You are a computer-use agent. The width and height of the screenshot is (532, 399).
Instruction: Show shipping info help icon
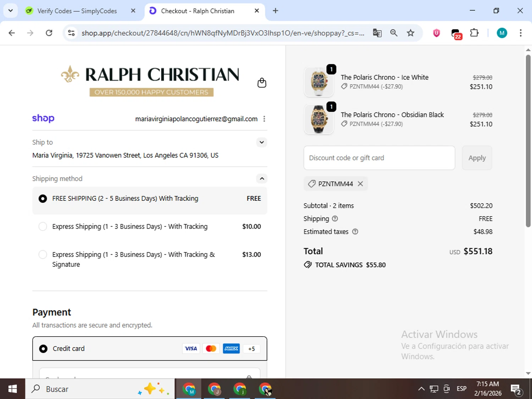(335, 218)
